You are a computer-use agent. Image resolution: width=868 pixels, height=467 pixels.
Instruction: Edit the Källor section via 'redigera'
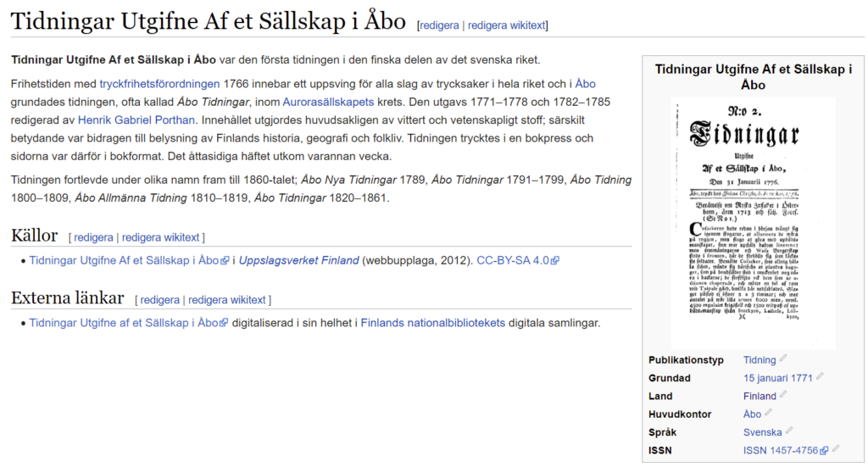[93, 237]
